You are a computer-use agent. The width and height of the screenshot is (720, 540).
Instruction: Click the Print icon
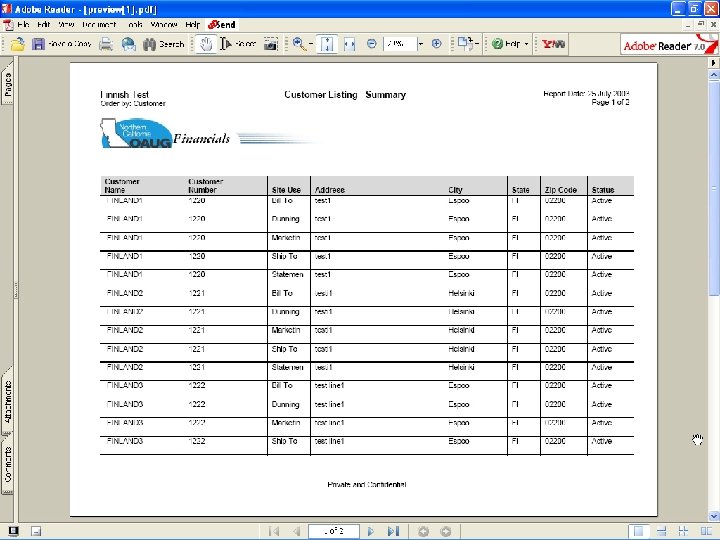tap(106, 44)
